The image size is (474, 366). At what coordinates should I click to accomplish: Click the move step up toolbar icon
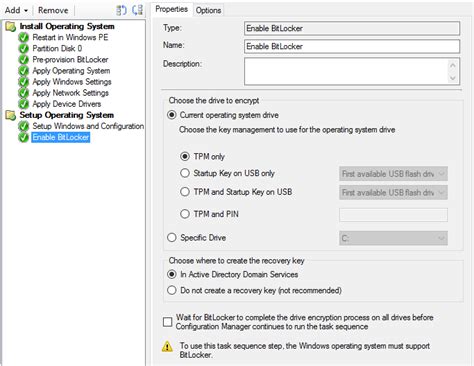[121, 10]
